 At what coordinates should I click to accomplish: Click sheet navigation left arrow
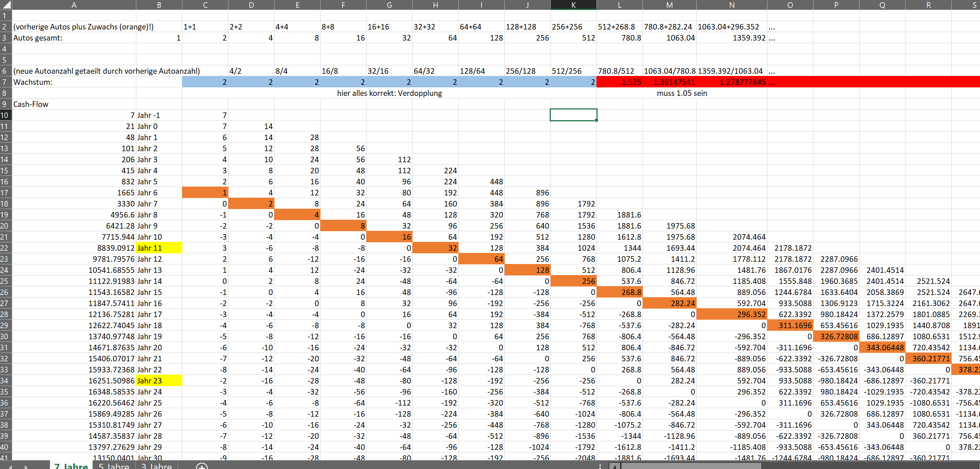pyautogui.click(x=10, y=466)
